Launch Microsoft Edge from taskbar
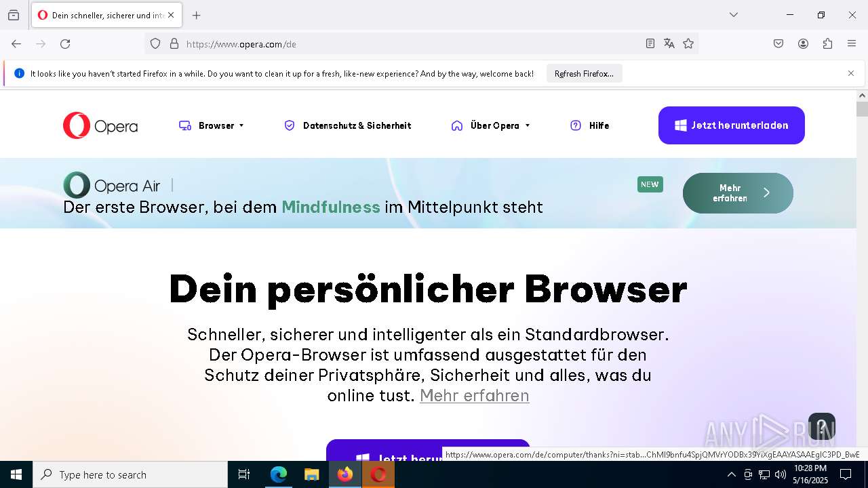The width and height of the screenshot is (868, 488). click(279, 474)
